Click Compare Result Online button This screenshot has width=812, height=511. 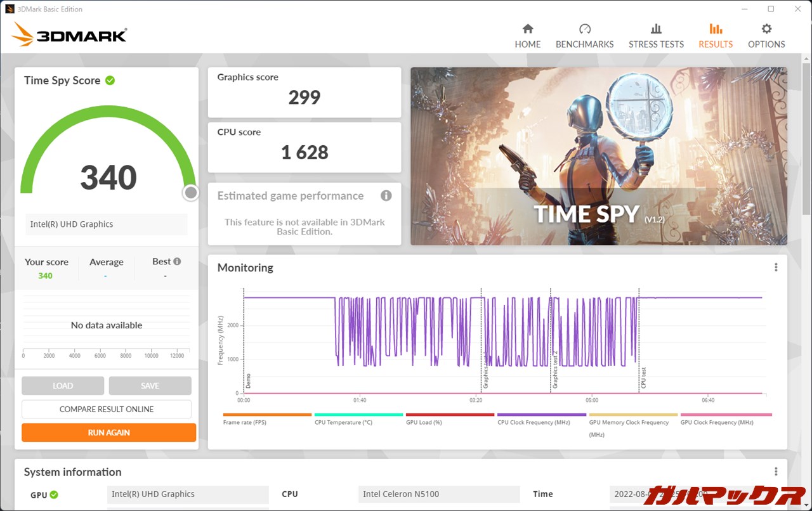pos(107,409)
